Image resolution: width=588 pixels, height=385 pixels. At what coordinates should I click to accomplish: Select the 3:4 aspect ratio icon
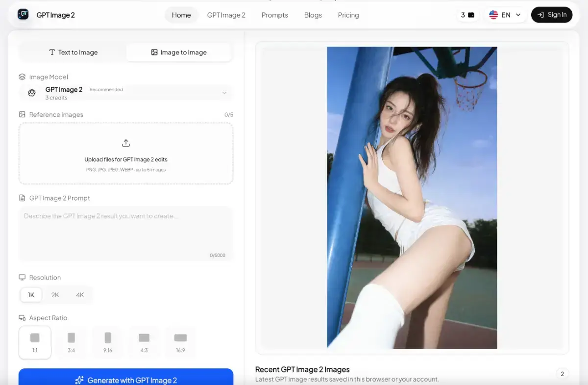tap(72, 338)
